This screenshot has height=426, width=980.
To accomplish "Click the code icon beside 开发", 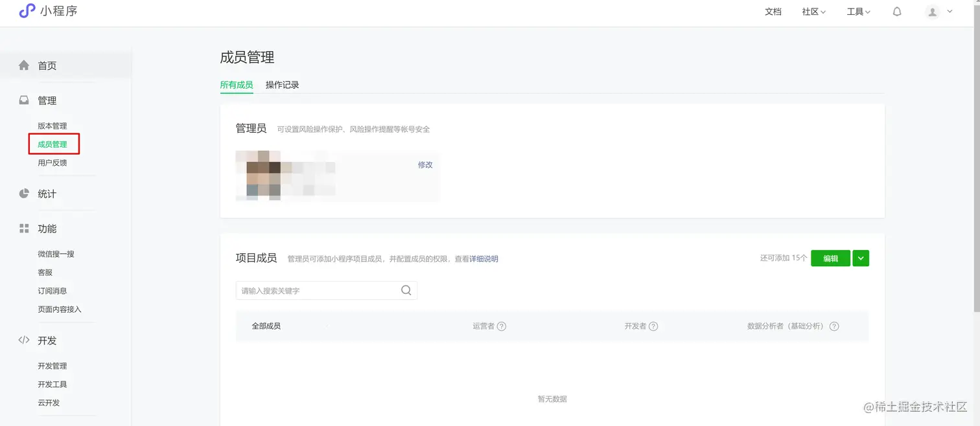I will pos(24,340).
